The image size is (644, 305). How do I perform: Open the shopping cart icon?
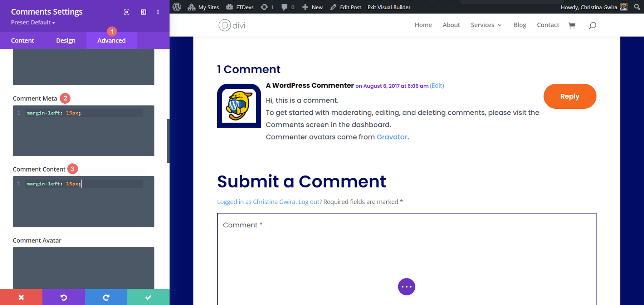coord(572,25)
